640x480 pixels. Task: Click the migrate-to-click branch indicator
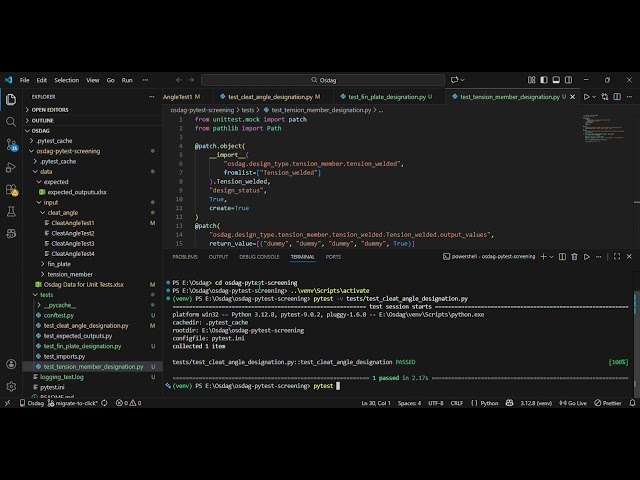point(73,403)
